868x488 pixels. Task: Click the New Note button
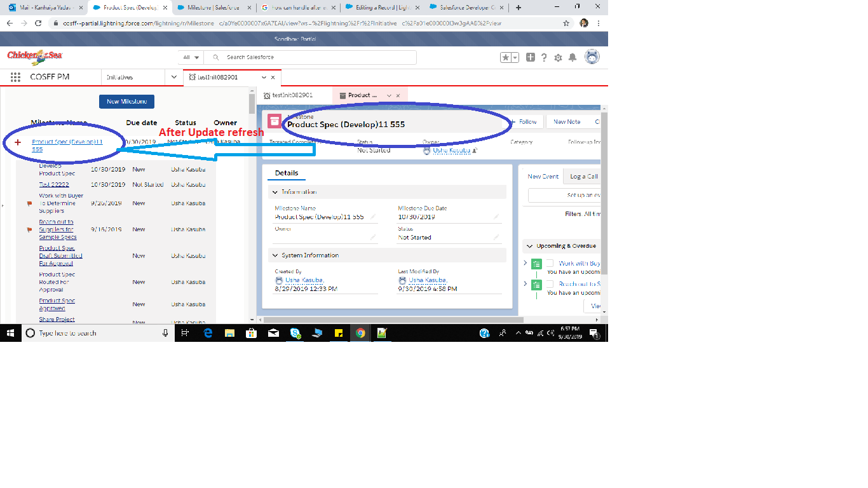click(x=567, y=121)
